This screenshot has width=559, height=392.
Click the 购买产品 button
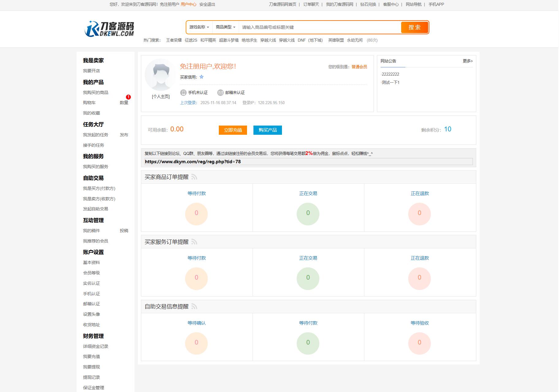point(267,130)
